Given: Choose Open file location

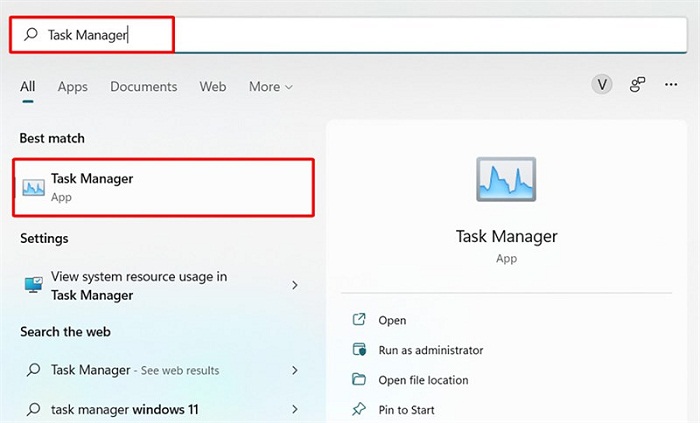Looking at the screenshot, I should click(424, 380).
